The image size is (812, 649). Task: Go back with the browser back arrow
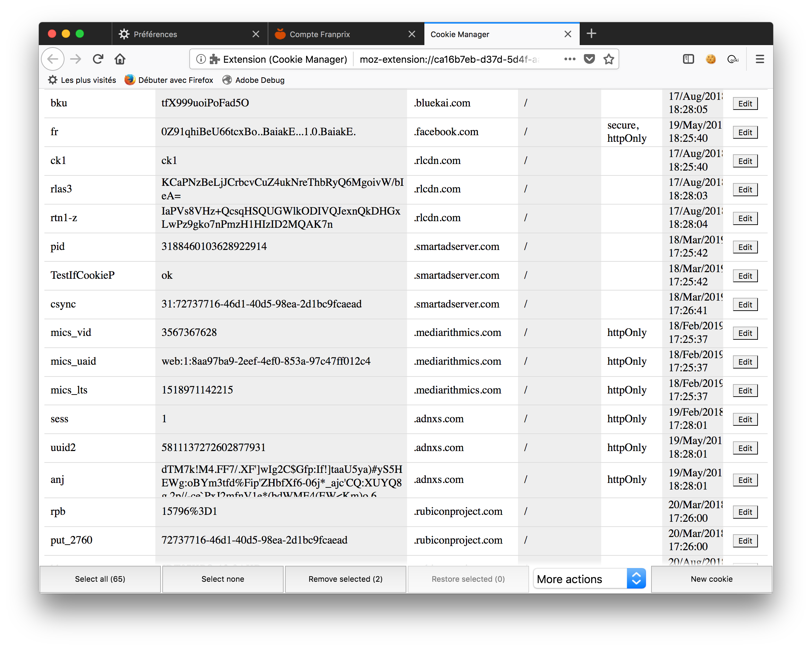coord(53,59)
